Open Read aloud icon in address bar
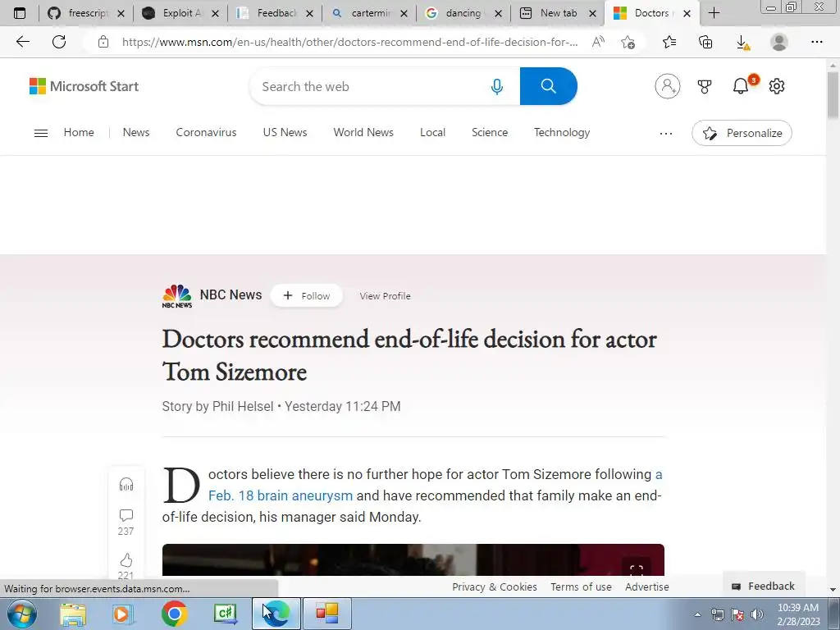The image size is (840, 630). 598,42
